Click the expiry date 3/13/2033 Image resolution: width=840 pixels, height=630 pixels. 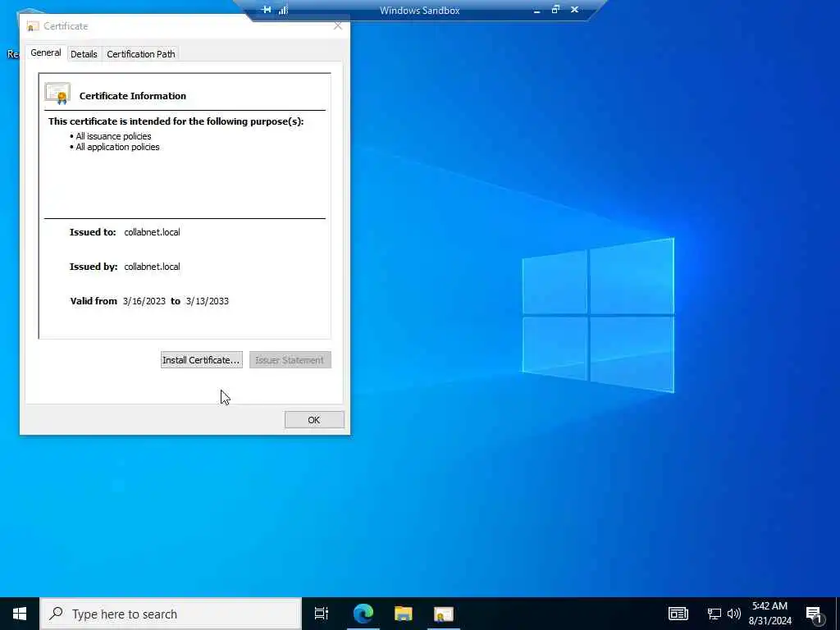tap(208, 301)
